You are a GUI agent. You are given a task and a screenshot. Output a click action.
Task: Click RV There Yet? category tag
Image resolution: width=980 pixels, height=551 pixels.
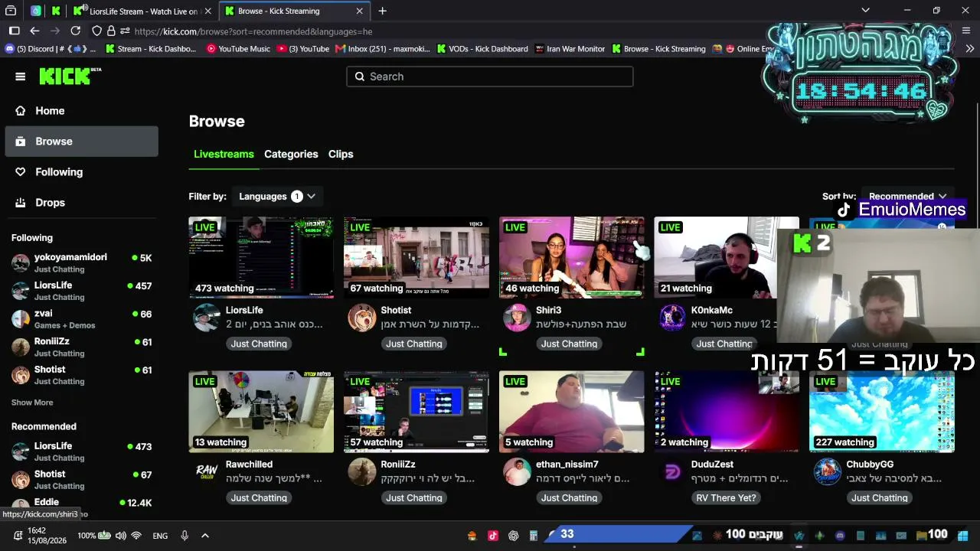(x=726, y=498)
